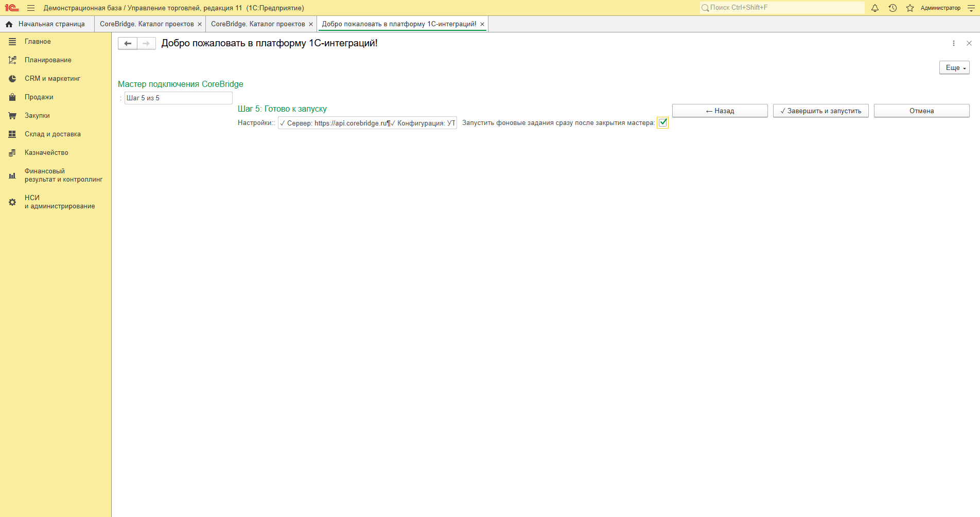Expand the Еще dropdown menu
Image resolution: width=980 pixels, height=517 pixels.
pos(954,68)
